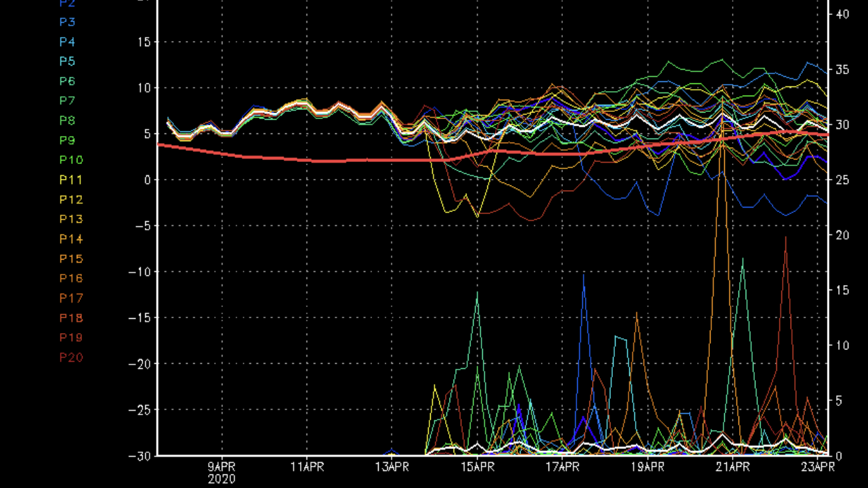Image resolution: width=868 pixels, height=488 pixels.
Task: Click the dark red P20 legend label
Action: point(71,357)
